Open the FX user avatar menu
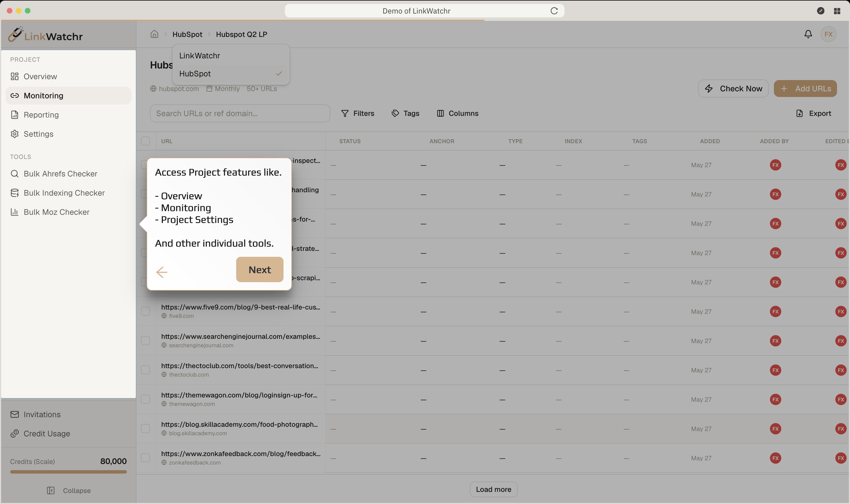The height and width of the screenshot is (504, 850). [x=828, y=34]
